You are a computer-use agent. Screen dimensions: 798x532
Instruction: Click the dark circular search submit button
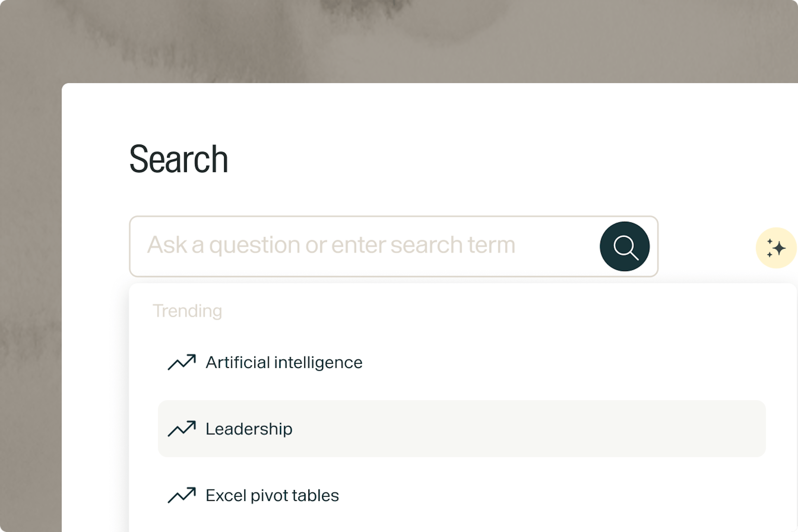pos(625,246)
